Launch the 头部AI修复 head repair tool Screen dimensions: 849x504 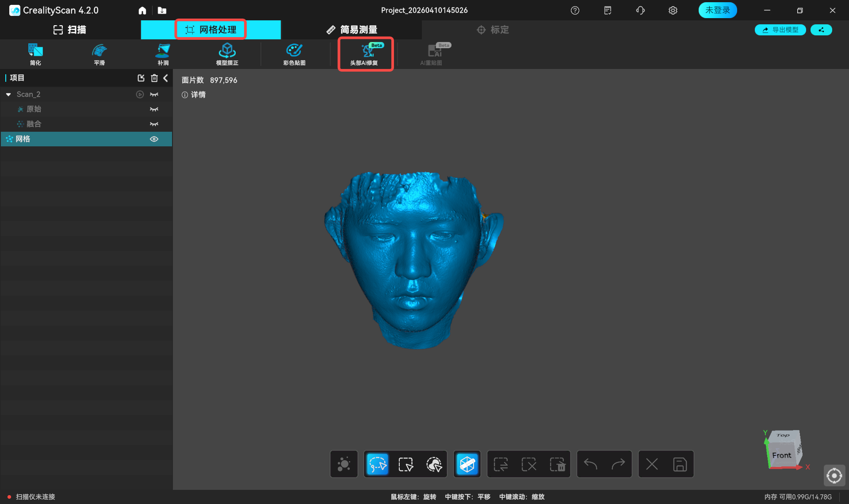364,54
